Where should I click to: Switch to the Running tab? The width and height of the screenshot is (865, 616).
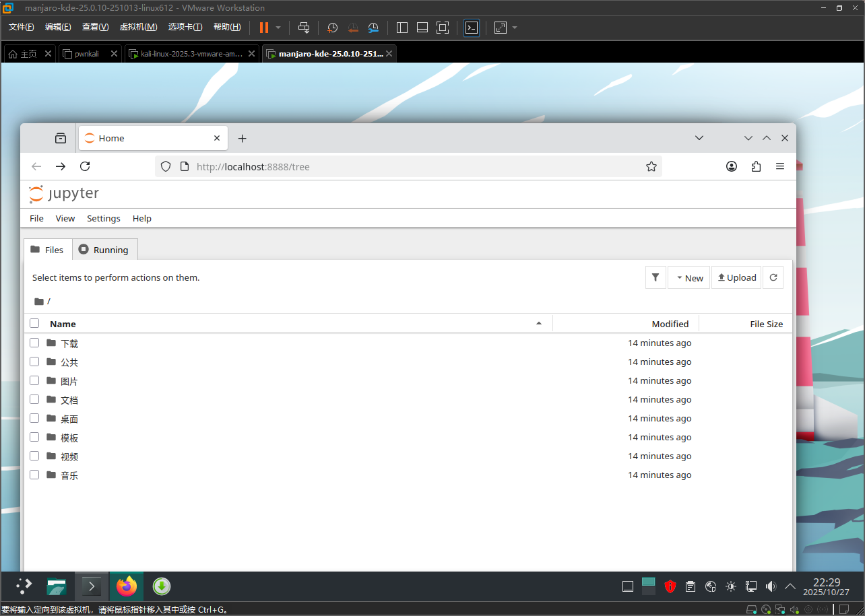[x=104, y=250]
